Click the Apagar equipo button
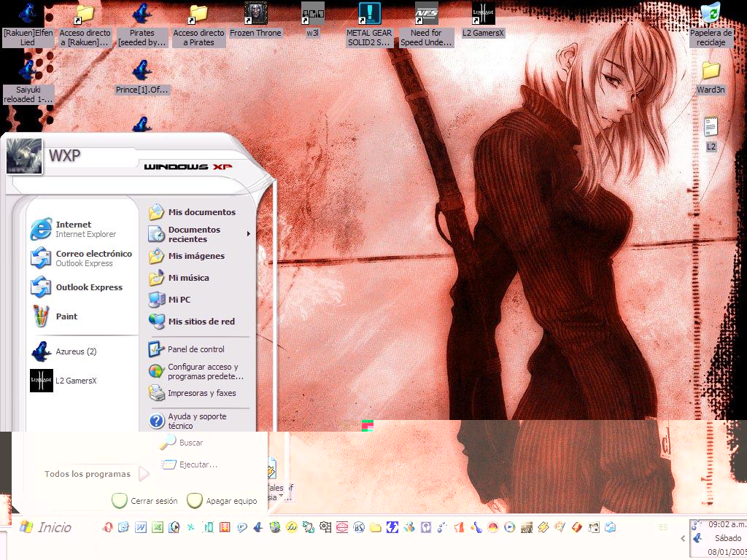747x560 pixels. tap(222, 501)
